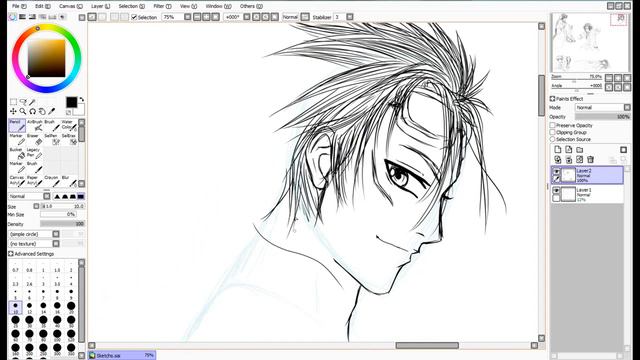Enable Clipping Group

552,132
